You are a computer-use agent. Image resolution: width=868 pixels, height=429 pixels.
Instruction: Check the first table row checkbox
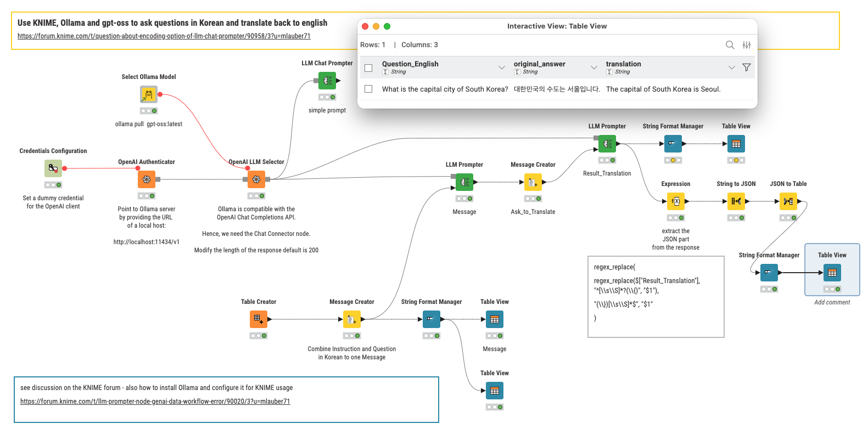369,89
